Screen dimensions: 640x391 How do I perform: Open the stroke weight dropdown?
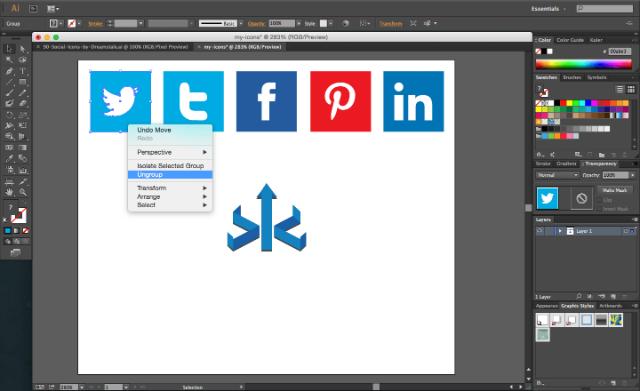click(x=141, y=24)
